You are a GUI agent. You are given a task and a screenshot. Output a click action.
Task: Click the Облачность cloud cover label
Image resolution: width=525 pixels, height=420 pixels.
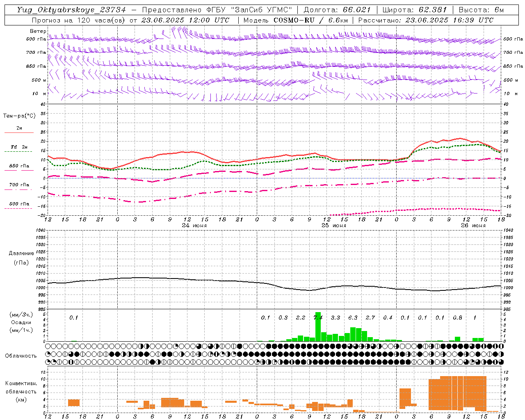point(21,356)
